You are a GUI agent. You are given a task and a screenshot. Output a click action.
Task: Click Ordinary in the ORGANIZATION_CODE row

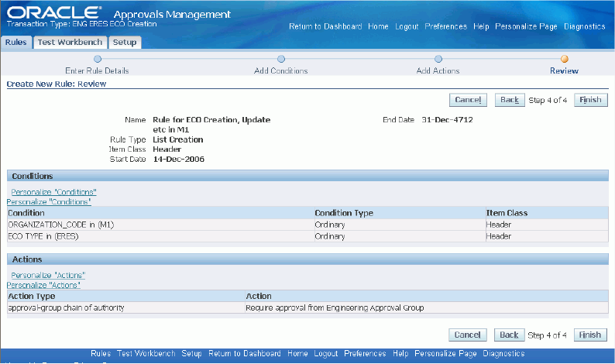coord(330,225)
